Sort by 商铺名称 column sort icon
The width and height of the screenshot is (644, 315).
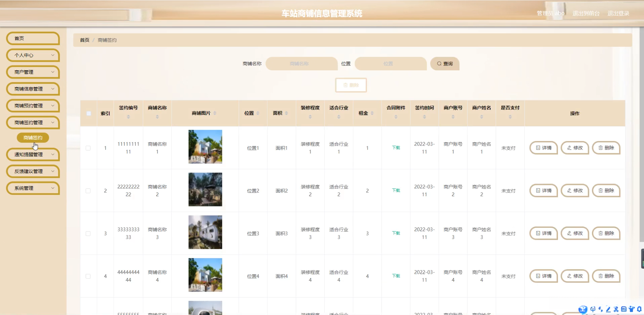pyautogui.click(x=157, y=117)
